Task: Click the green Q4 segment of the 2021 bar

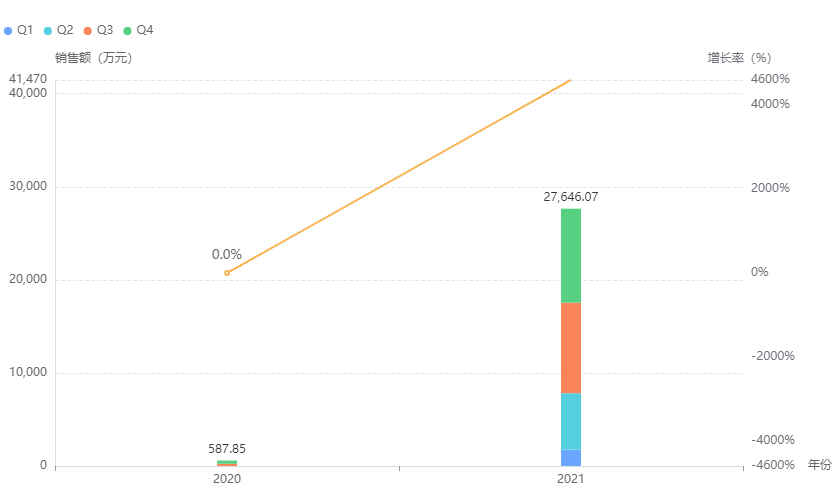Action: pyautogui.click(x=570, y=255)
